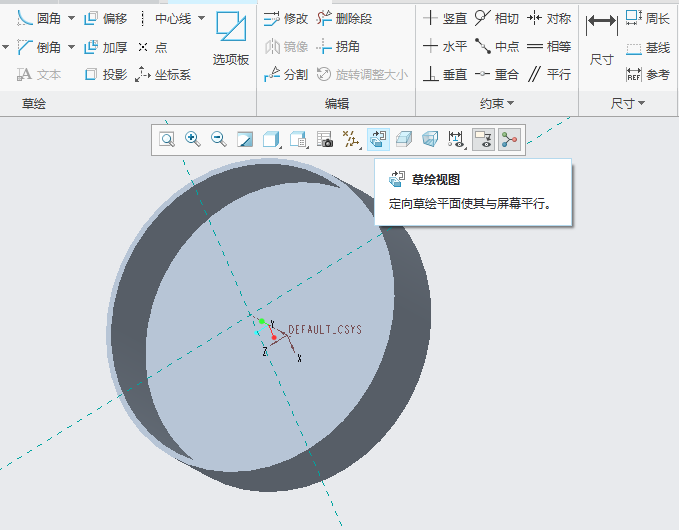Open the display style cube dropdown
The image size is (679, 530).
[272, 139]
